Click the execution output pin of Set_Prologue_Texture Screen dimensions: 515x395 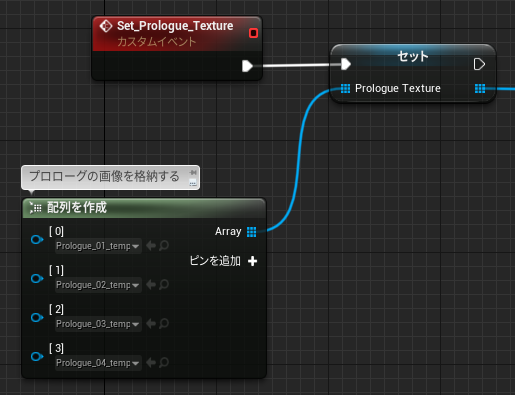(247, 66)
